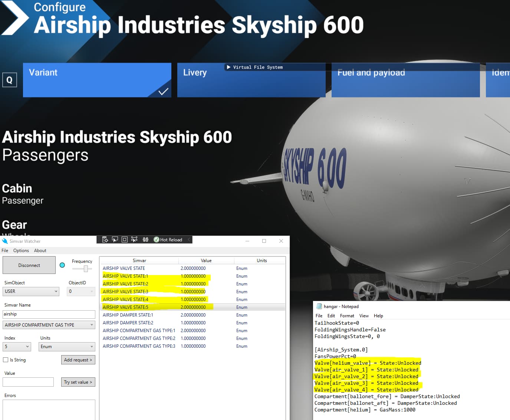Open the Help menu in Notepad
The width and height of the screenshot is (510, 420).
pyautogui.click(x=378, y=316)
